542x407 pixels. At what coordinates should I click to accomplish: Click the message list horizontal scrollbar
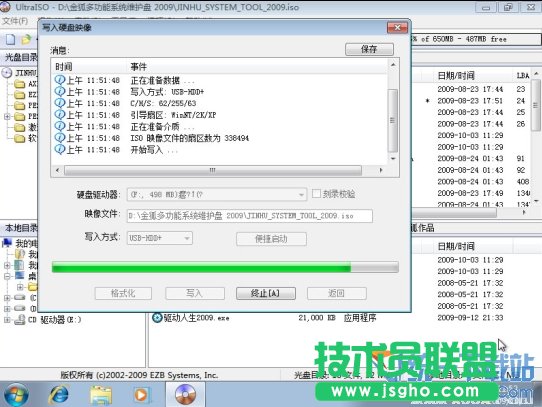pyautogui.click(x=213, y=170)
